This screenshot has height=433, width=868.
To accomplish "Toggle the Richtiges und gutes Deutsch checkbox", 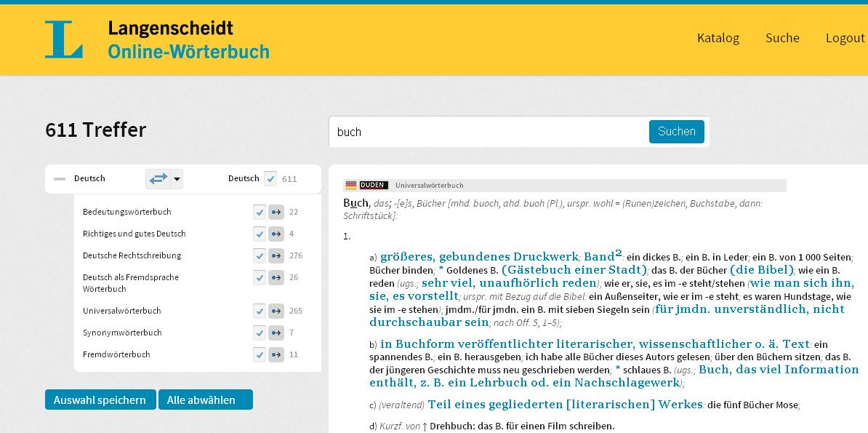I will [260, 234].
